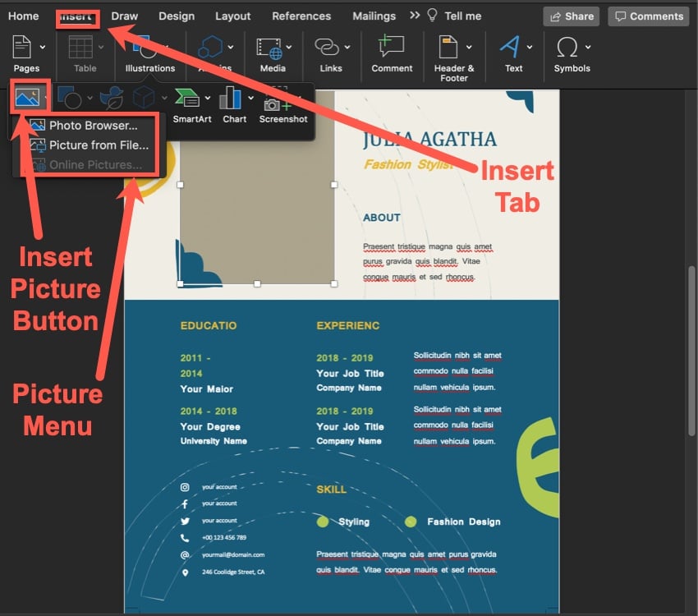
Task: Open the Mailings tab
Action: tap(374, 15)
